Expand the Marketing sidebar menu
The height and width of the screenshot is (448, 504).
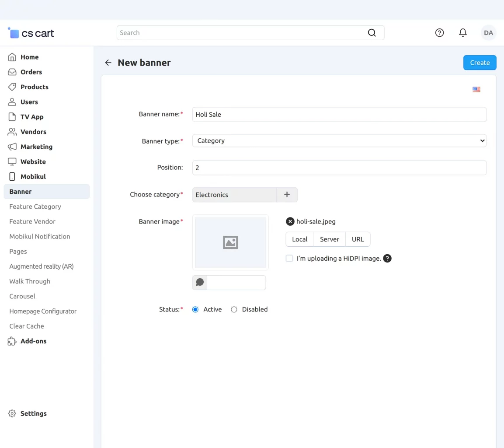(x=36, y=147)
